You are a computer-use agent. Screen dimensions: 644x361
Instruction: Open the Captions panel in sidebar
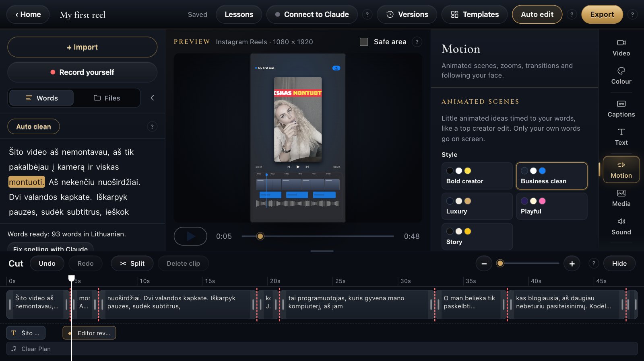pyautogui.click(x=621, y=109)
